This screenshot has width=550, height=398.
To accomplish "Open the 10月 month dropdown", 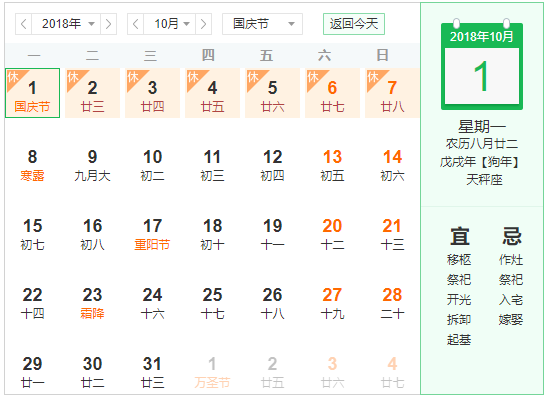I will pos(169,24).
